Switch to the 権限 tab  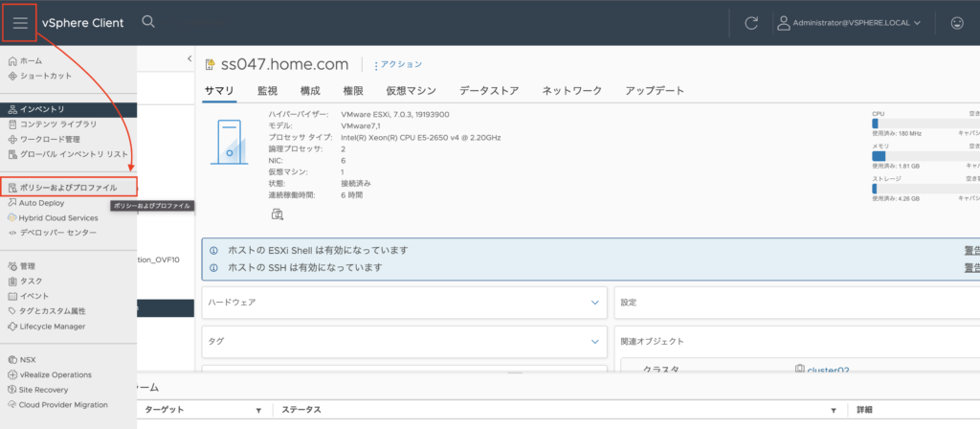tap(353, 91)
